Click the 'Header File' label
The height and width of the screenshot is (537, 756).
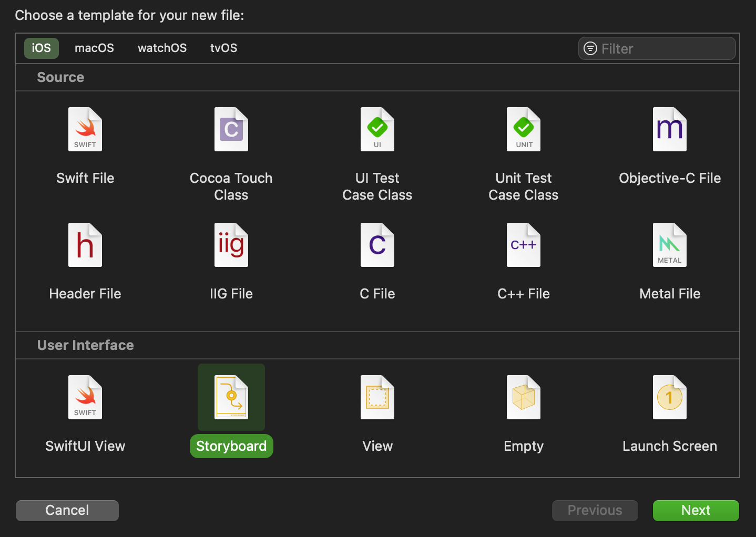pos(85,294)
